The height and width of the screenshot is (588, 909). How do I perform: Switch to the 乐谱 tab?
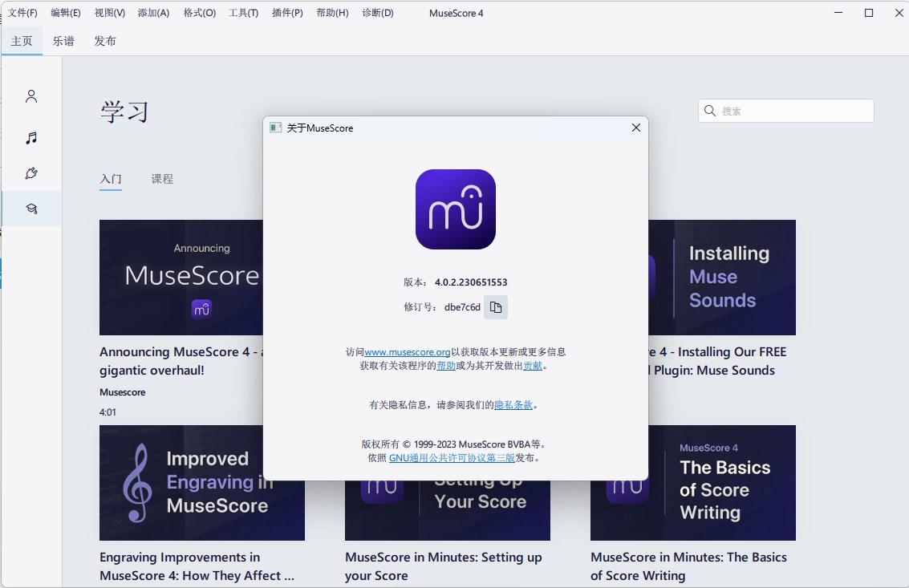click(x=63, y=40)
